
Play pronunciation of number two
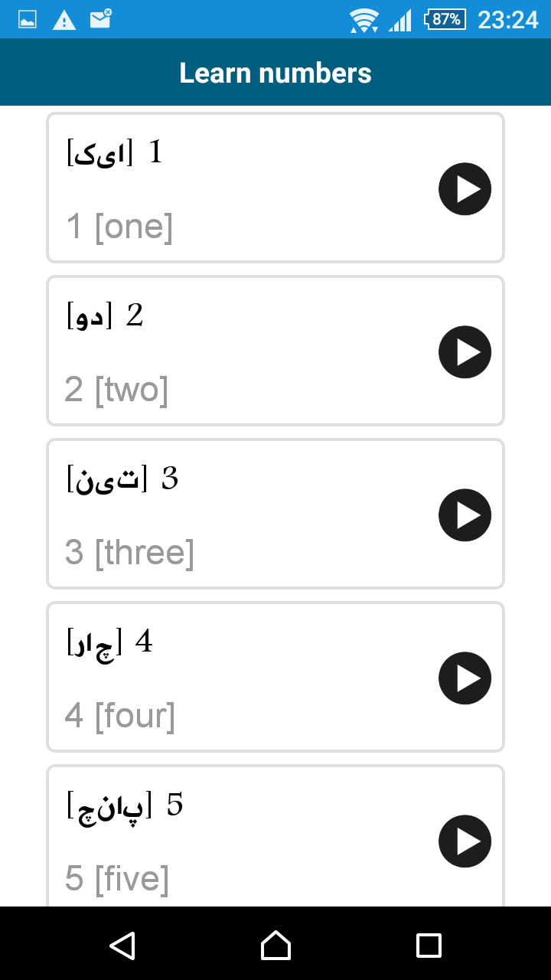click(465, 352)
